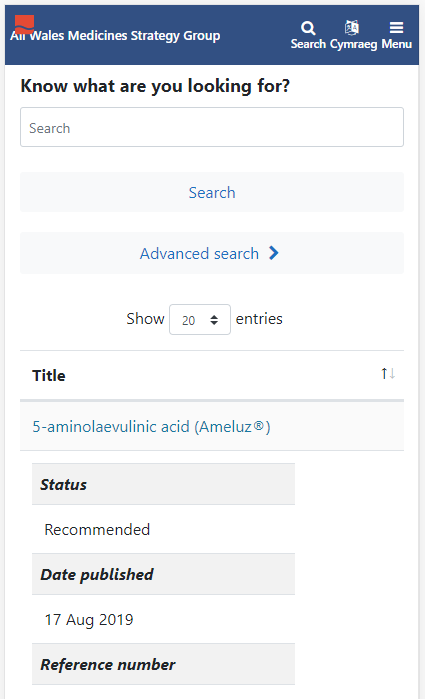Click the Recommended status value
The height and width of the screenshot is (699, 425).
click(97, 530)
